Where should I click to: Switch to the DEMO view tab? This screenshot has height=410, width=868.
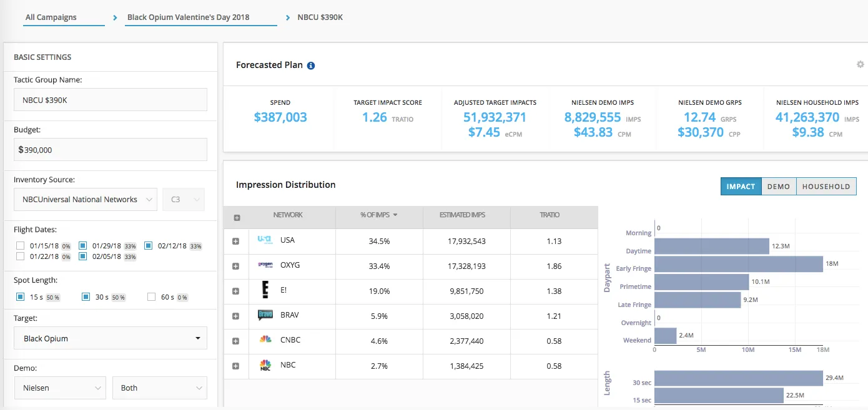click(x=779, y=187)
